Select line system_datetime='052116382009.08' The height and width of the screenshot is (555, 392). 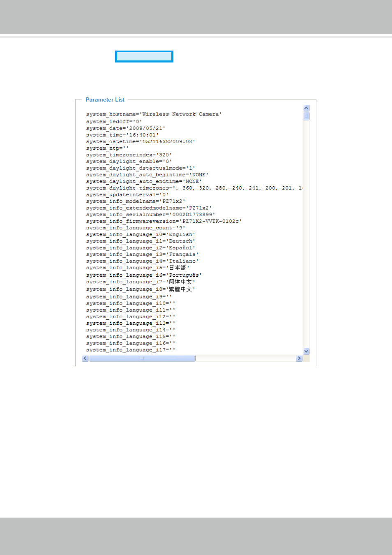point(141,141)
